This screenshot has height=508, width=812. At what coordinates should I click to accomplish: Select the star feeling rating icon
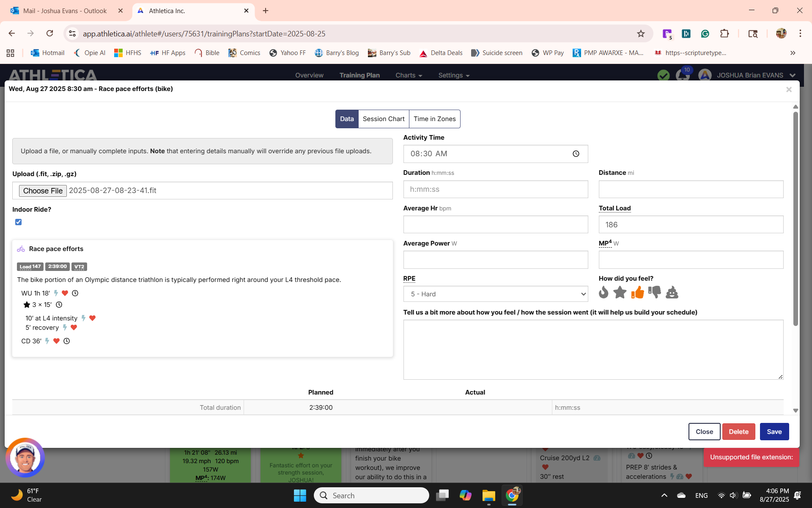(620, 293)
